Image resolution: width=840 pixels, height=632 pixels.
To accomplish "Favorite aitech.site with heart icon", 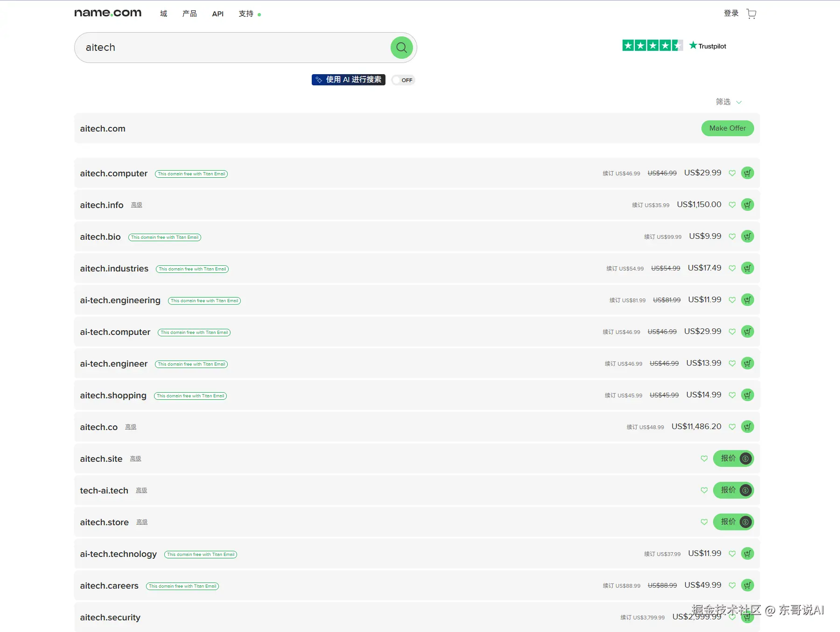I will pyautogui.click(x=704, y=458).
